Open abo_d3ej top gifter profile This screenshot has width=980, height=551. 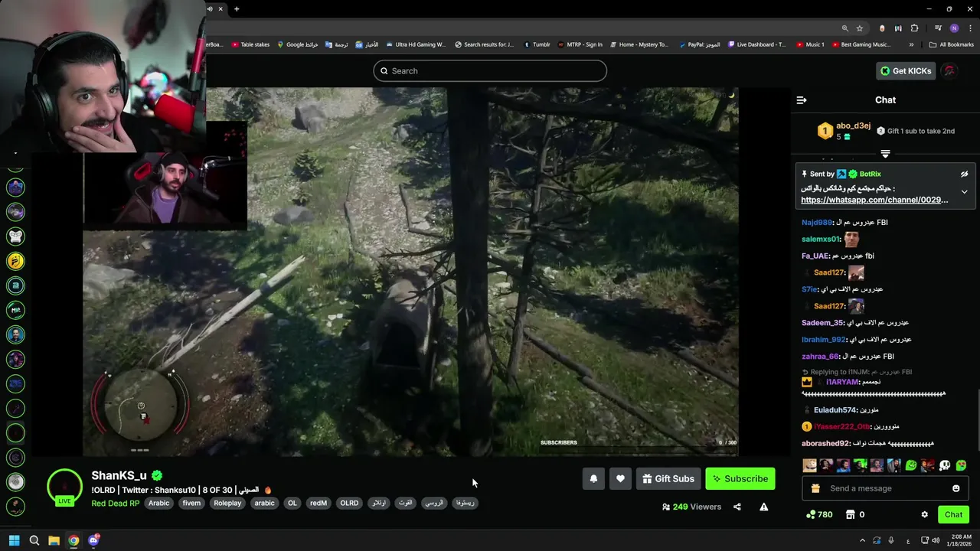[x=853, y=126]
